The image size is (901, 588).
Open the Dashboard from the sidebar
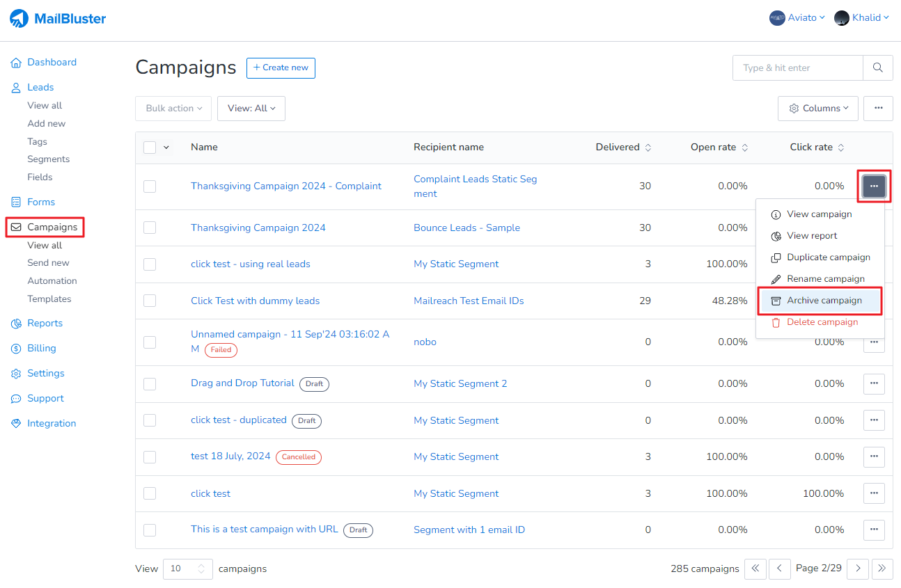[51, 62]
